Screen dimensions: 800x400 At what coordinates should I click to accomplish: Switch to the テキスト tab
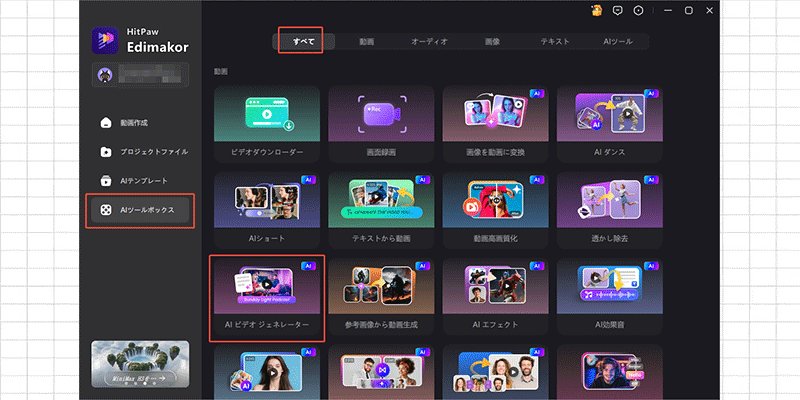tap(555, 42)
